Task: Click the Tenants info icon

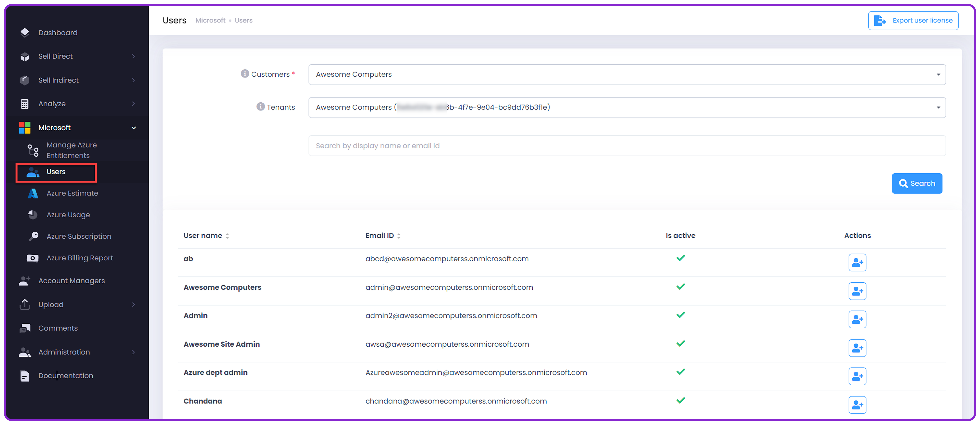Action: [261, 106]
